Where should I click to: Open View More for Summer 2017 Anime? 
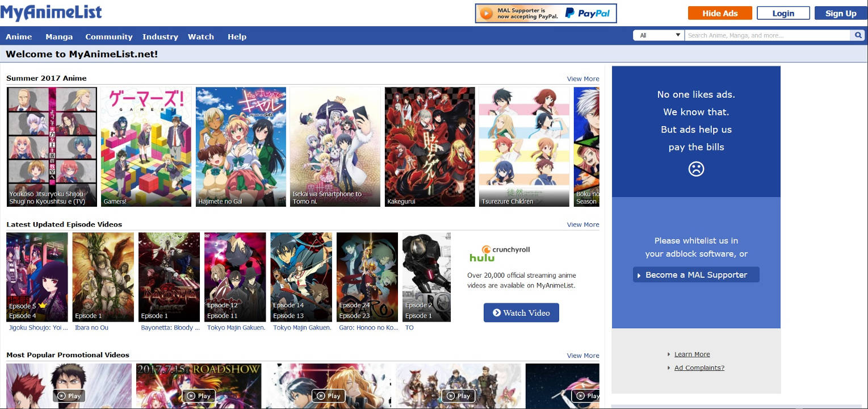tap(582, 79)
